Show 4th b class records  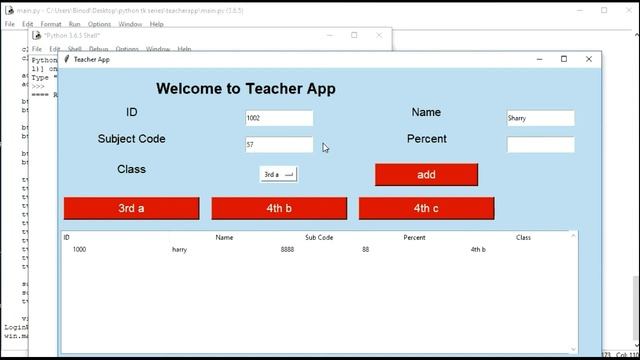(x=279, y=208)
